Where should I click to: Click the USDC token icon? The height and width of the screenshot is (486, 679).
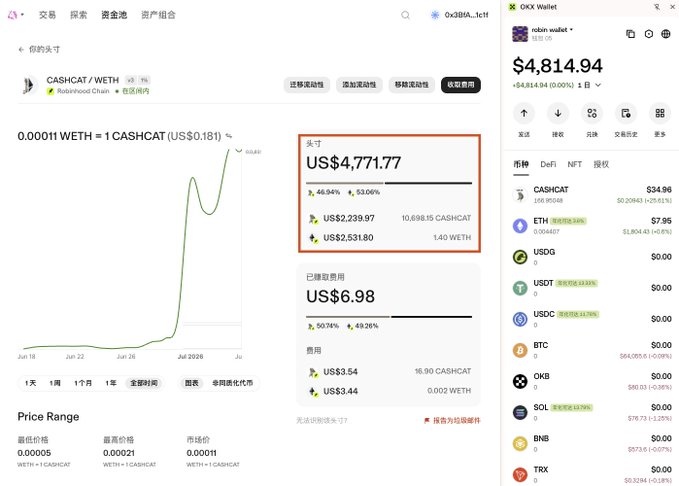520,320
